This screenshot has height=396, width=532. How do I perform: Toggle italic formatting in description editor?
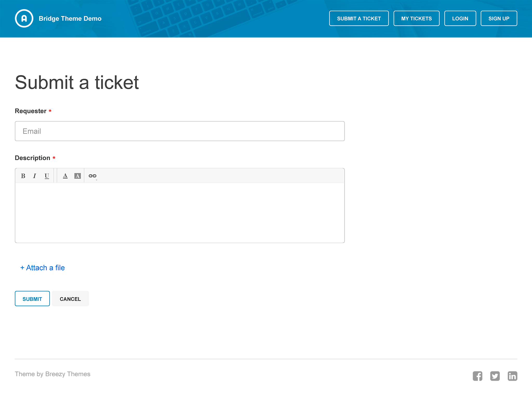tap(35, 176)
